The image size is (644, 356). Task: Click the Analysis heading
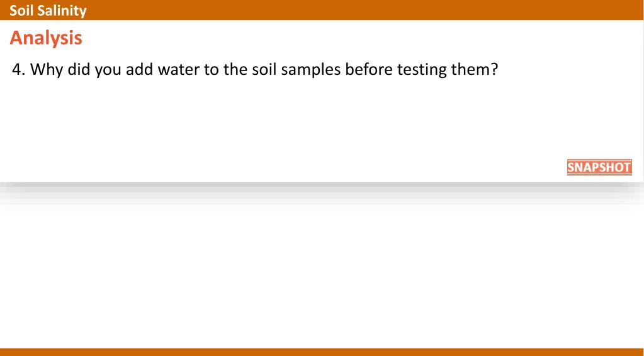click(46, 38)
